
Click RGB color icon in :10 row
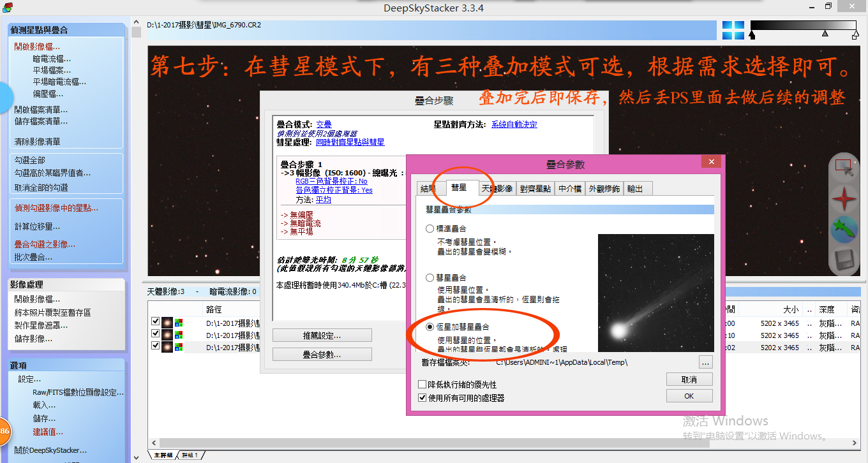coord(179,335)
